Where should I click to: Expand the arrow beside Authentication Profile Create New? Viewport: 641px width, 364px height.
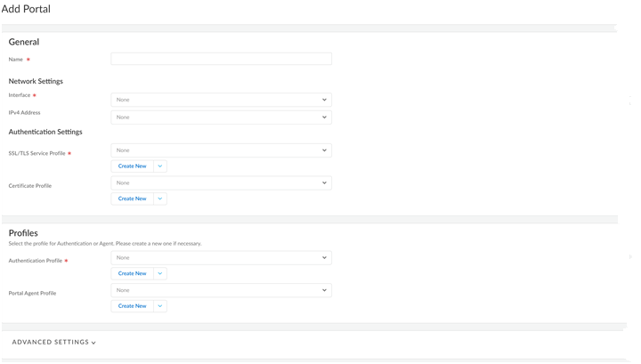[160, 273]
